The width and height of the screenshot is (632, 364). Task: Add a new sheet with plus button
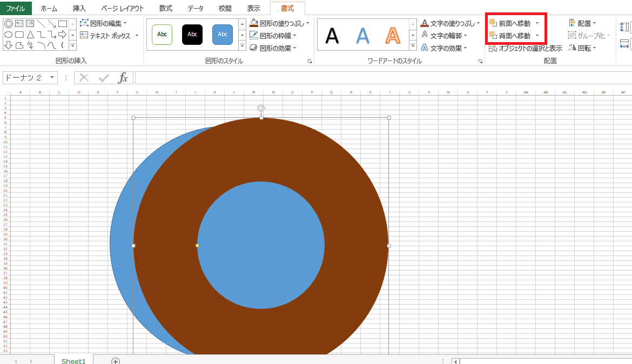coord(116,361)
